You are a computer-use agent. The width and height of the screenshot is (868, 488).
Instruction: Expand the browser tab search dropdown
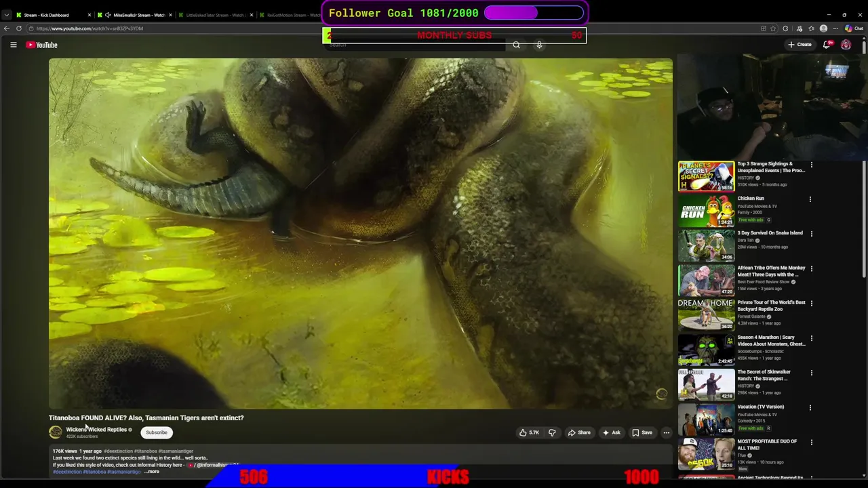[x=7, y=15]
